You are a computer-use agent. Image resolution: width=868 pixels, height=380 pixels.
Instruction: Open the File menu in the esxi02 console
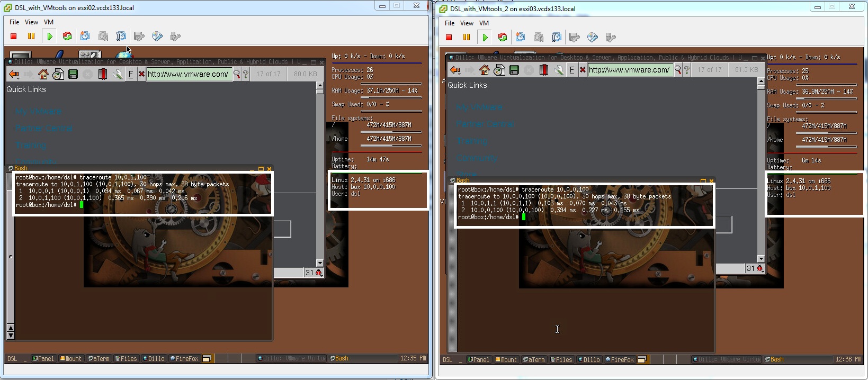[x=14, y=22]
